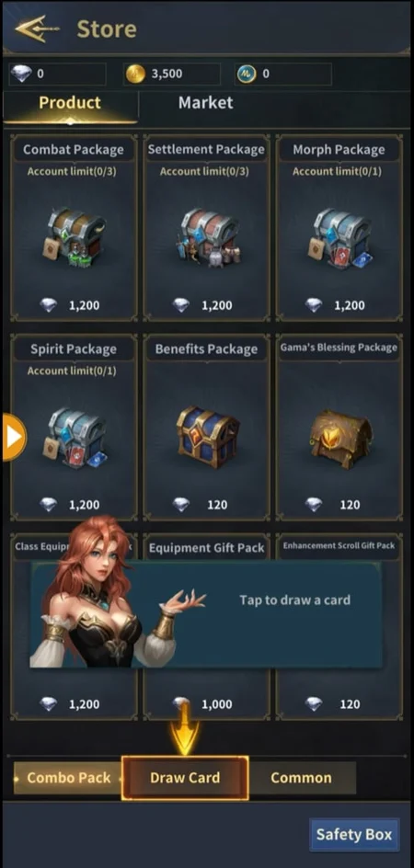The width and height of the screenshot is (414, 868).
Task: Open the Safety Box button
Action: pos(354,834)
